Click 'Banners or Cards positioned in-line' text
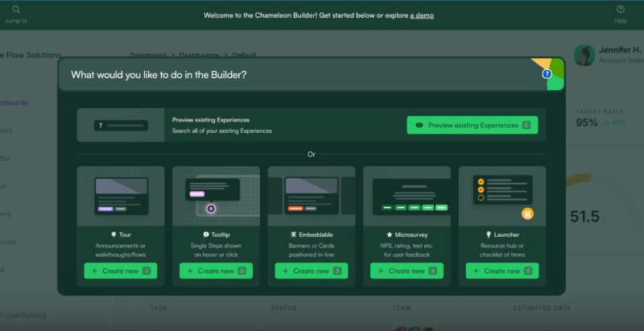 (x=312, y=250)
